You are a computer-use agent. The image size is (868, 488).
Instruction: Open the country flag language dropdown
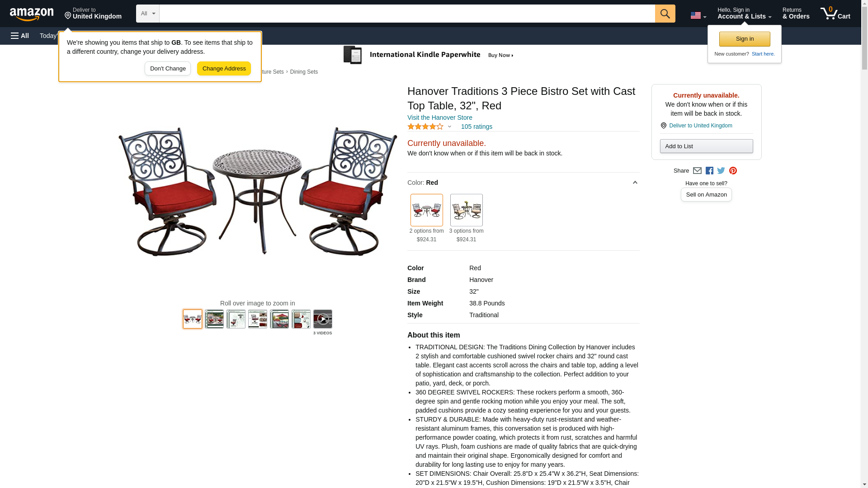pyautogui.click(x=698, y=15)
